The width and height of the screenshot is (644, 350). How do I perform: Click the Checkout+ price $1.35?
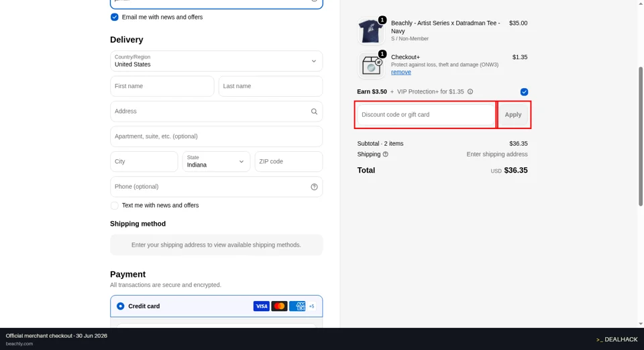[x=520, y=57]
